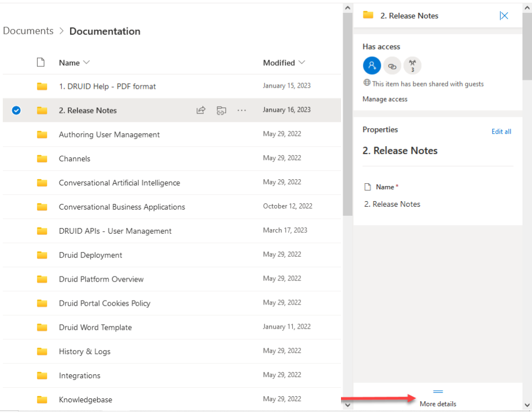This screenshot has height=413, width=532.
Task: Select the October 12, 2022 modified date cell
Action: (288, 206)
